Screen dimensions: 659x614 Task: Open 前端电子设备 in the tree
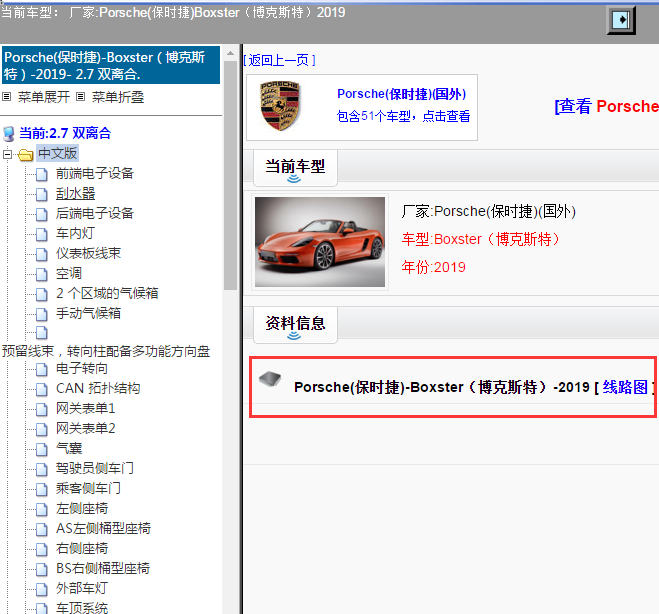click(95, 173)
